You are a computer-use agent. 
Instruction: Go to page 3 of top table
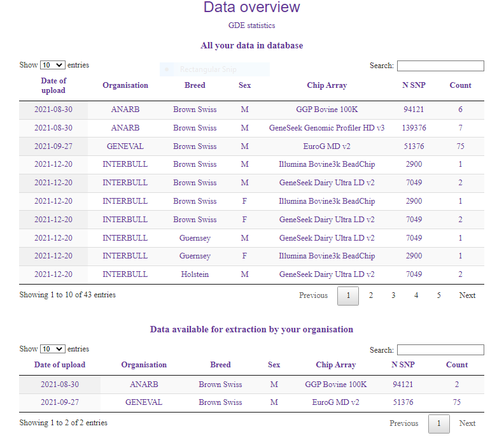[x=393, y=295]
